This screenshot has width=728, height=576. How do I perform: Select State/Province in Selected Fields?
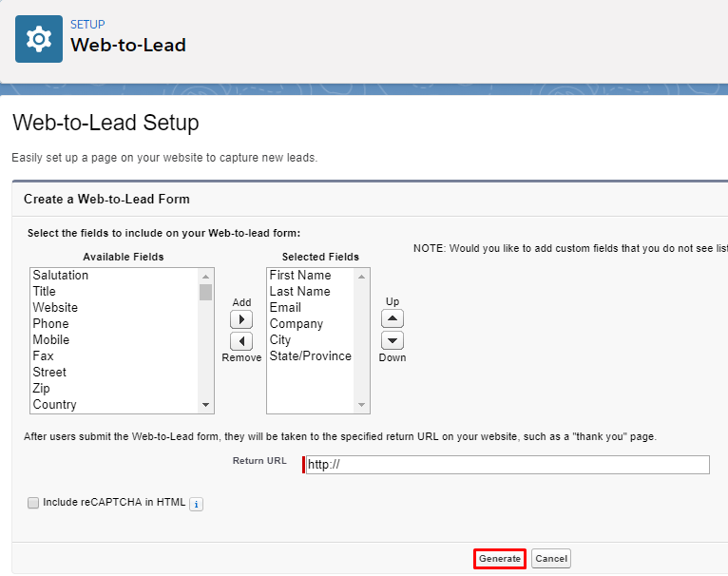310,356
